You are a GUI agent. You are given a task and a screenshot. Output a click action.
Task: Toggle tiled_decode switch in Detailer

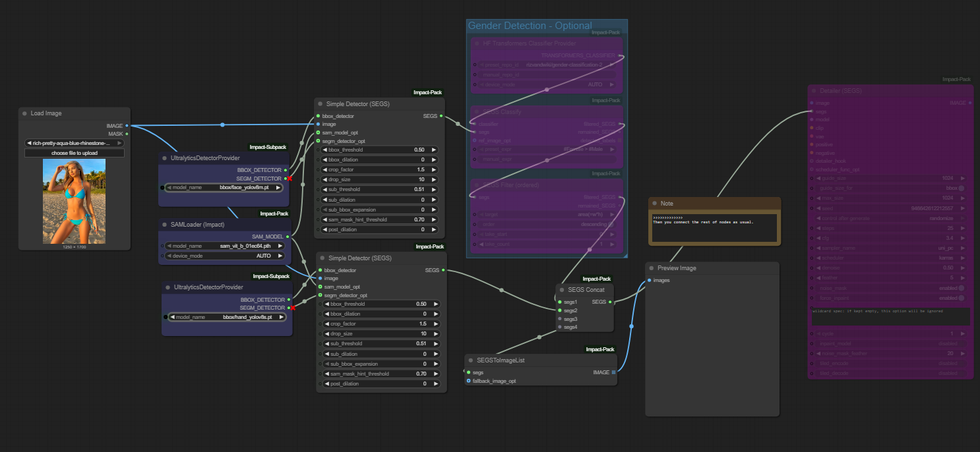(x=961, y=373)
